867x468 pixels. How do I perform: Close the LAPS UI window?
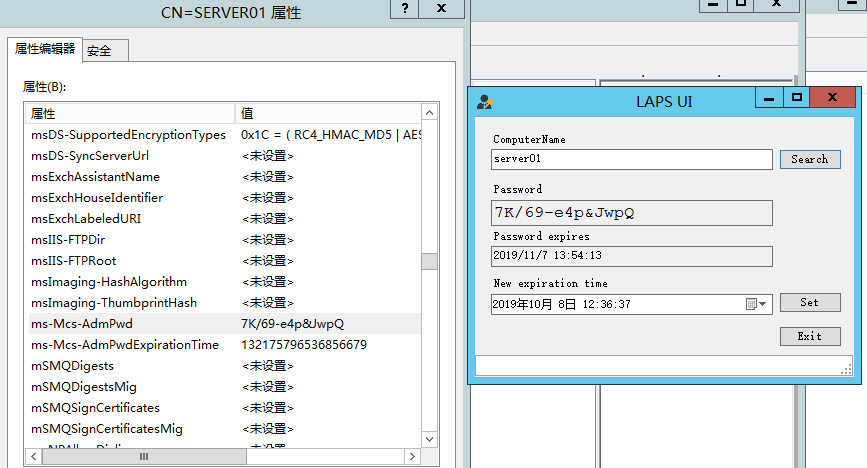click(x=832, y=98)
